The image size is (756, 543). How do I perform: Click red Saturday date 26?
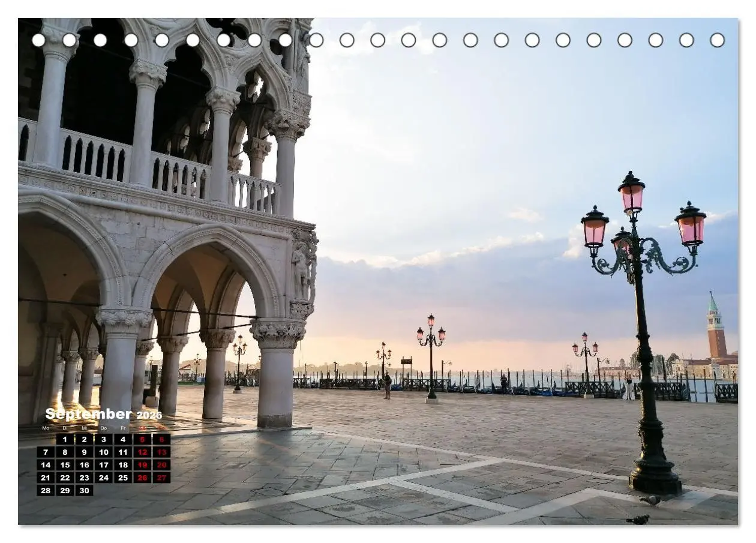142,478
